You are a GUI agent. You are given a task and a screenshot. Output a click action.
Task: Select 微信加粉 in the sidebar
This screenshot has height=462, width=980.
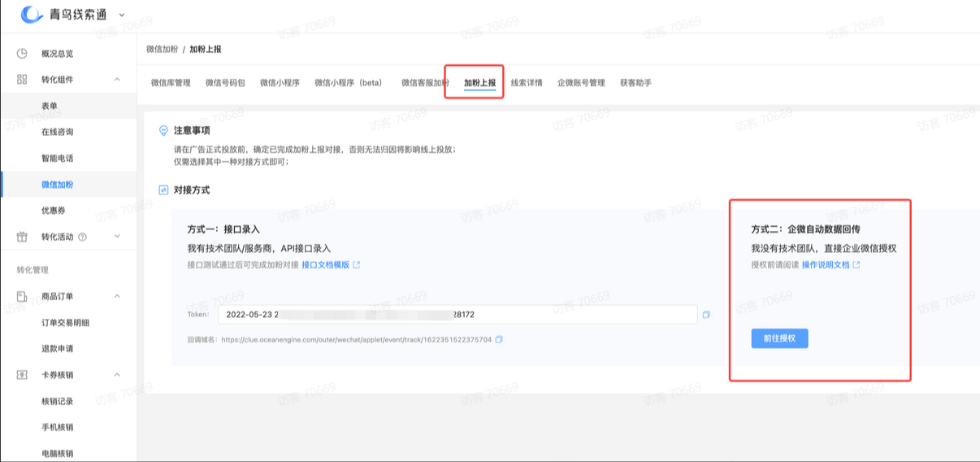point(57,185)
